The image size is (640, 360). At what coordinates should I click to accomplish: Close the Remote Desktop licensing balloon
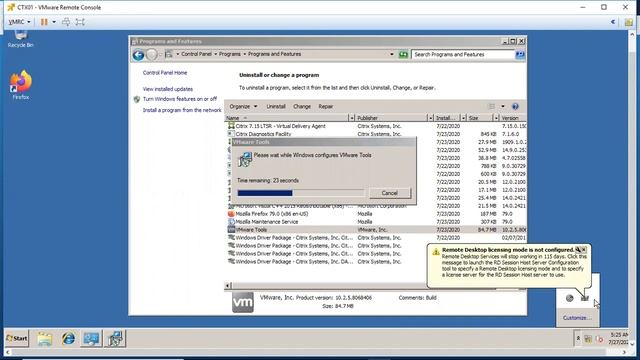point(584,249)
